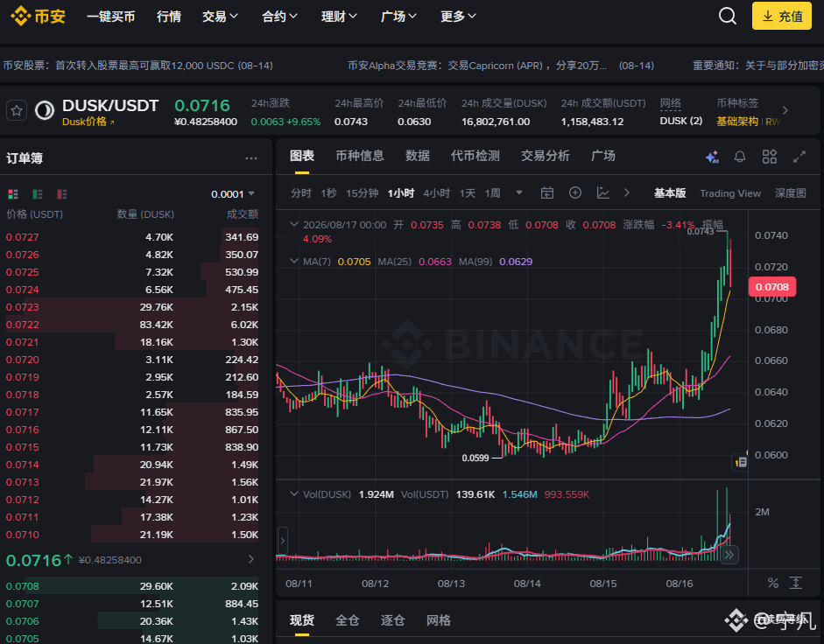The height and width of the screenshot is (644, 824).
Task: Jump to latest candle double-arrow icon
Action: (x=729, y=555)
